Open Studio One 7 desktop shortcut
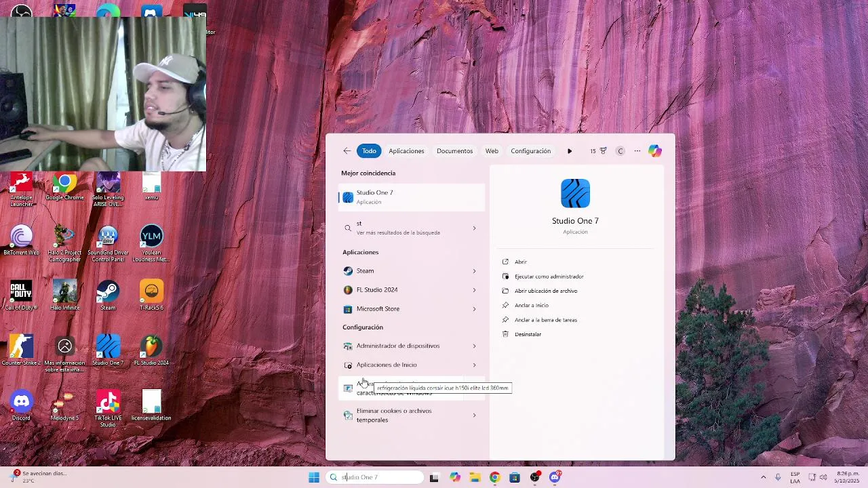This screenshot has width=868, height=488. (x=108, y=351)
